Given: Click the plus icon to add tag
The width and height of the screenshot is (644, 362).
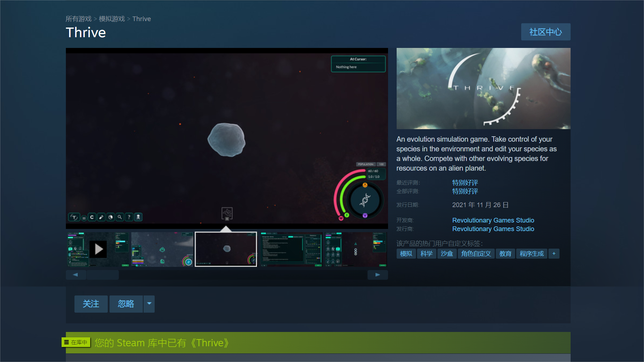Looking at the screenshot, I should 554,254.
